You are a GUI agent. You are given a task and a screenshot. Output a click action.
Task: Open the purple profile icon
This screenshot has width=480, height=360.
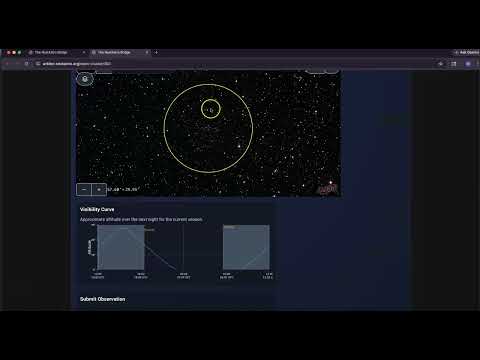(468, 63)
